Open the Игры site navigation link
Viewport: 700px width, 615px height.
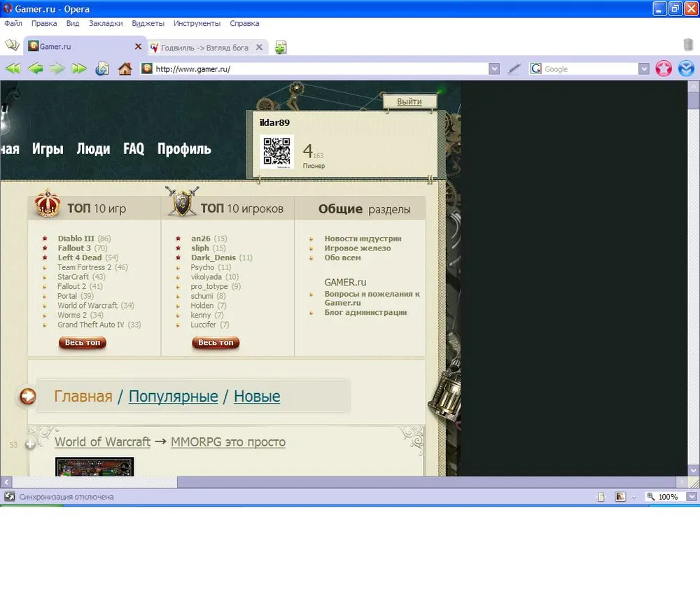pos(48,148)
